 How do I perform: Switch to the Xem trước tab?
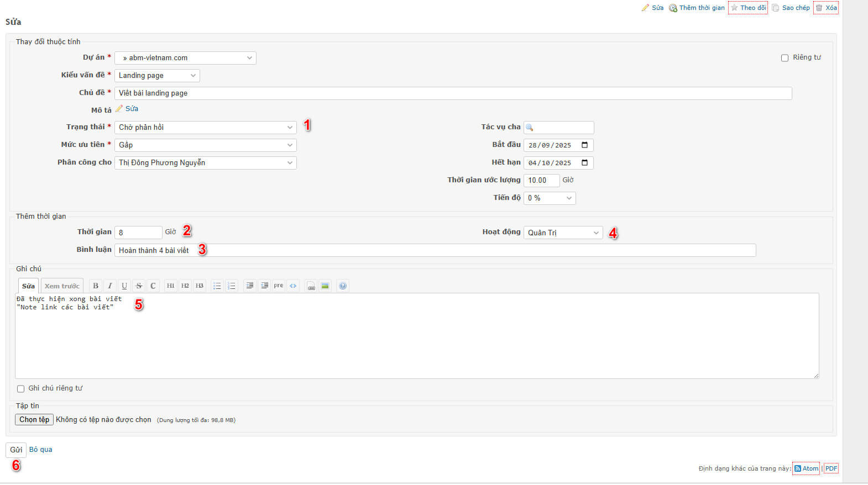(x=62, y=286)
